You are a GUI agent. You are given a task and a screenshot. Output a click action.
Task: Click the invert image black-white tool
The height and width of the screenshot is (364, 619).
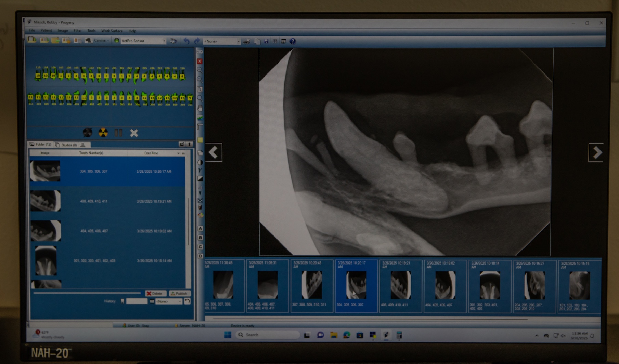pyautogui.click(x=200, y=178)
